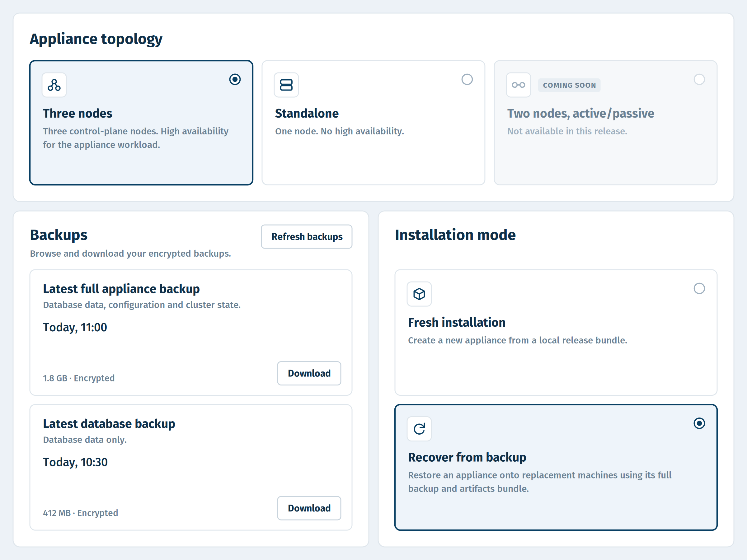Click the Three nodes cluster icon
This screenshot has width=747, height=560.
[54, 85]
